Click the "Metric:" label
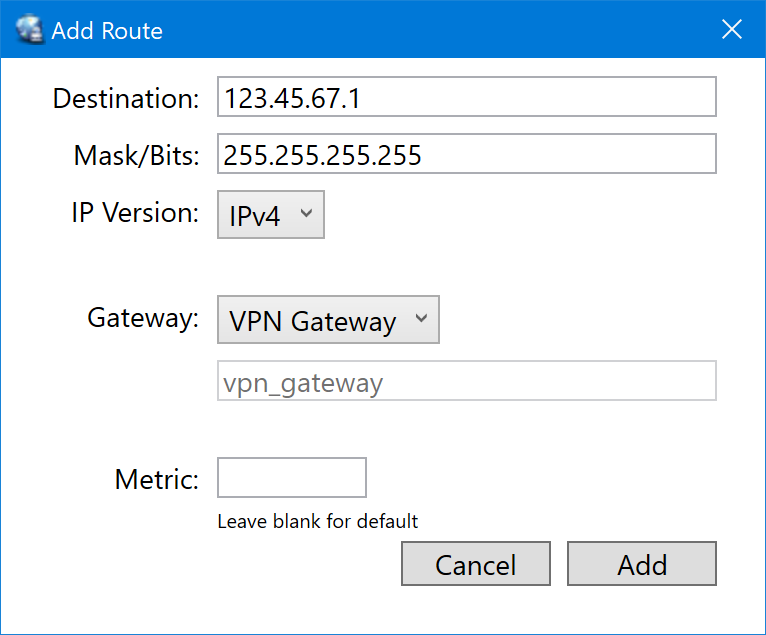The image size is (766, 635). 157,478
